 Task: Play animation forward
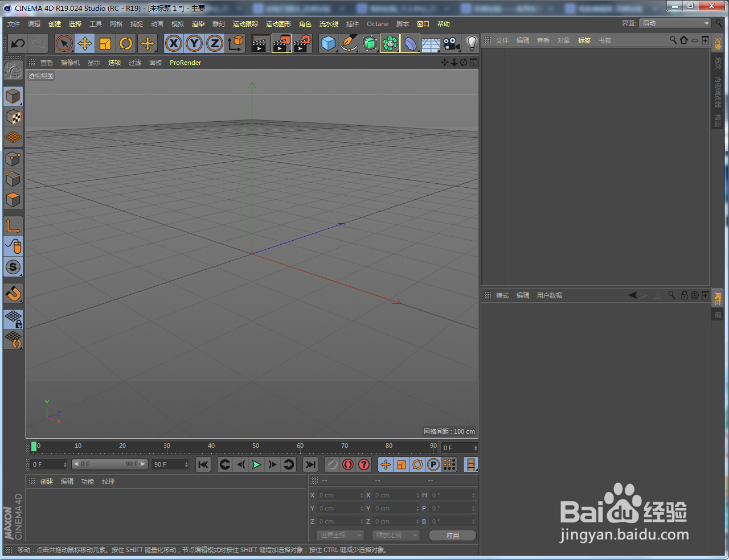pos(257,464)
